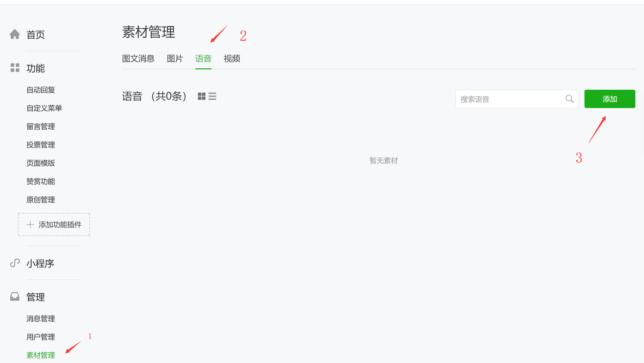Switch to the 视频 tab

coord(232,59)
